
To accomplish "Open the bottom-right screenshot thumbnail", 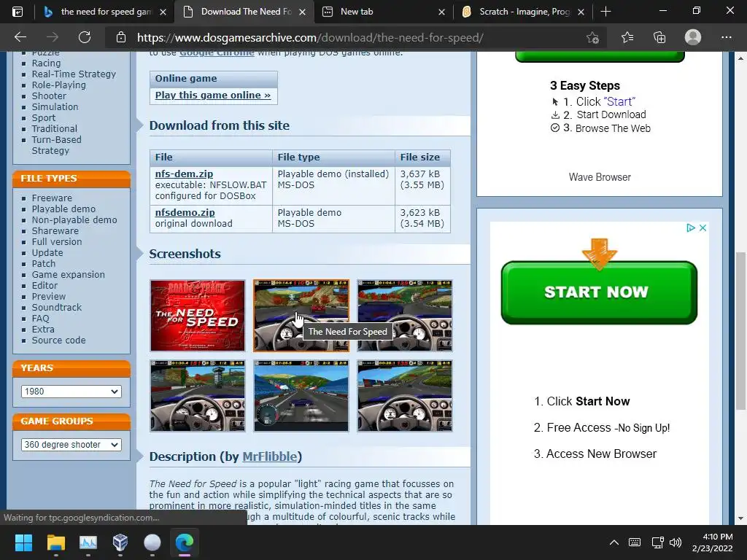I will coord(405,396).
